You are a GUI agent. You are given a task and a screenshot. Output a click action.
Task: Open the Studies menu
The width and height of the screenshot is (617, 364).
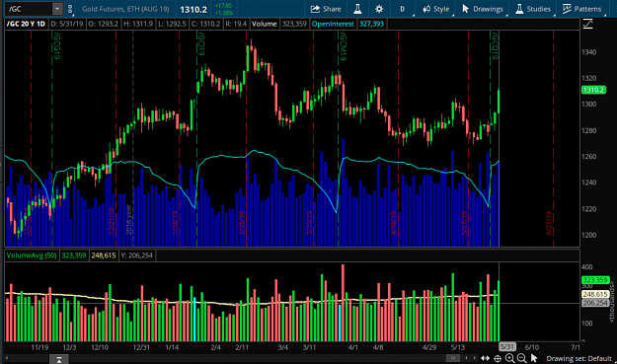533,9
